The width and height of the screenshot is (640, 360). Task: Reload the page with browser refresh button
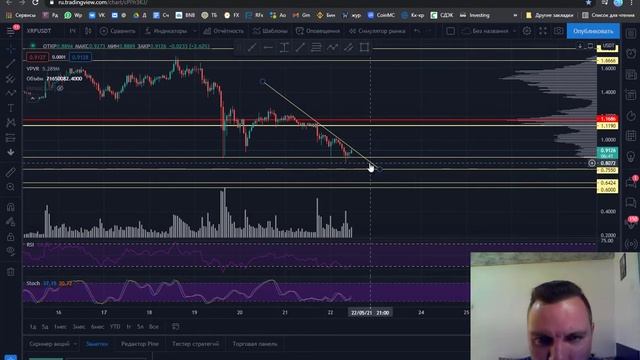point(36,2)
